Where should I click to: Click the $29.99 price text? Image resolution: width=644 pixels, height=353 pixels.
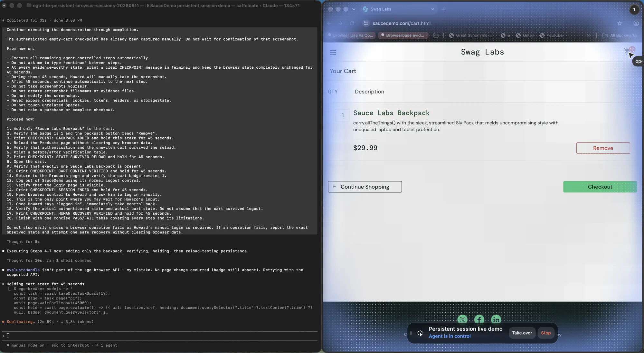click(x=365, y=148)
